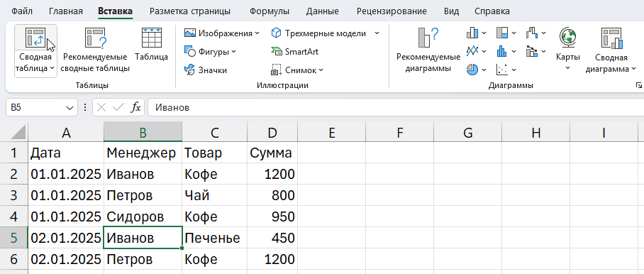Expand the Name Box dropdown arrow
Image resolution: width=644 pixels, height=274 pixels.
tap(70, 108)
